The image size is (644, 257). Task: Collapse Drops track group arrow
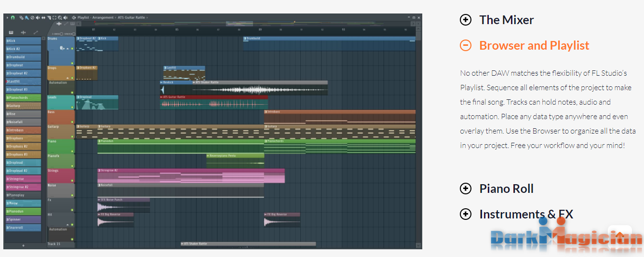67,78
